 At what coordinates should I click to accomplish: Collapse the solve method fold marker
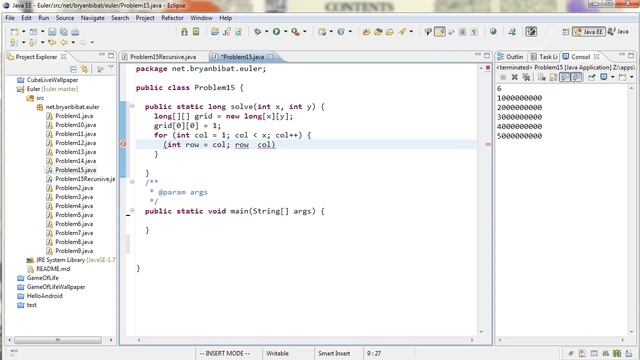coord(132,106)
